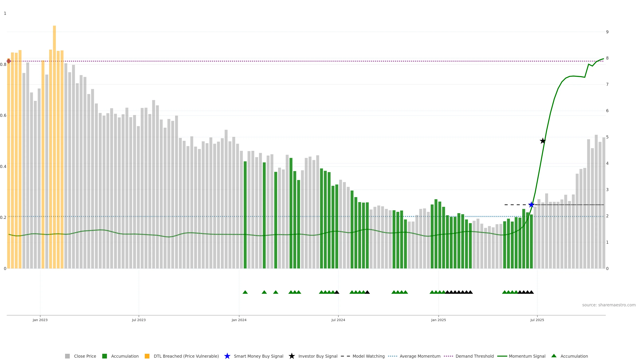Viewport: 644px width, 362px height.
Task: Click the blue star icon in legend
Action: (x=227, y=356)
